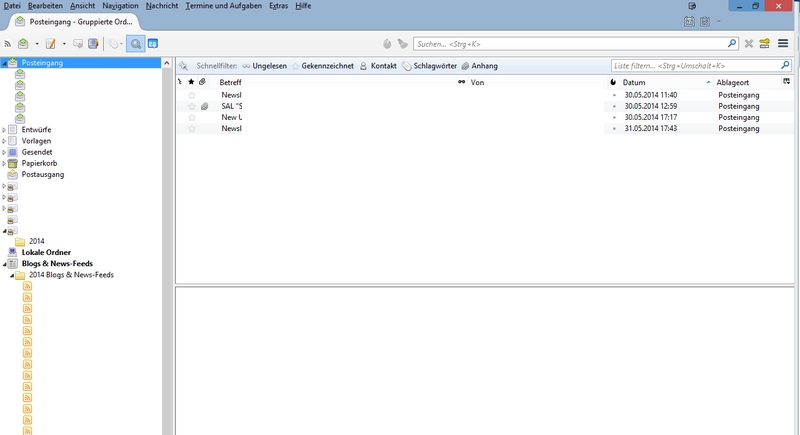Open the Navigation menu
This screenshot has height=435, width=800.
click(x=120, y=6)
